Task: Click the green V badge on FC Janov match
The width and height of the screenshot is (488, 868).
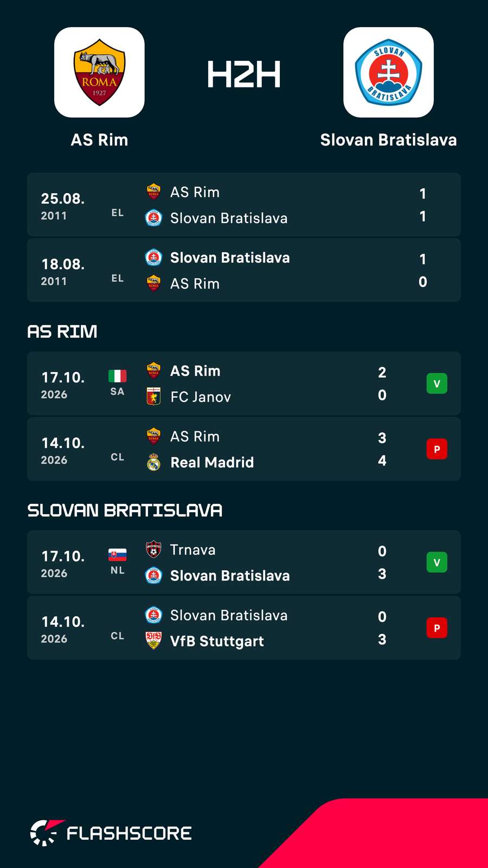Action: pos(437,384)
